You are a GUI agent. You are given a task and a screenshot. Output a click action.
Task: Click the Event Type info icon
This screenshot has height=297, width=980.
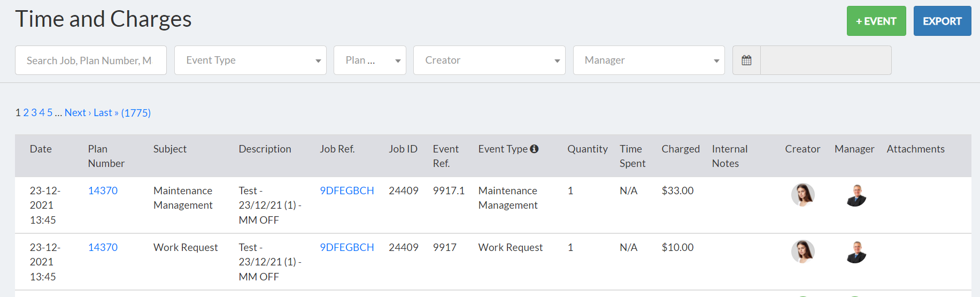pyautogui.click(x=534, y=149)
